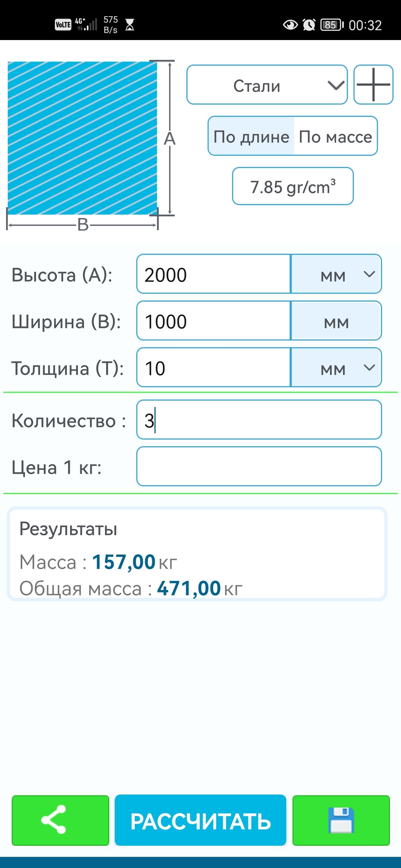This screenshot has width=401, height=868.
Task: Tap the width unit 'мм' selector
Action: pos(336,321)
